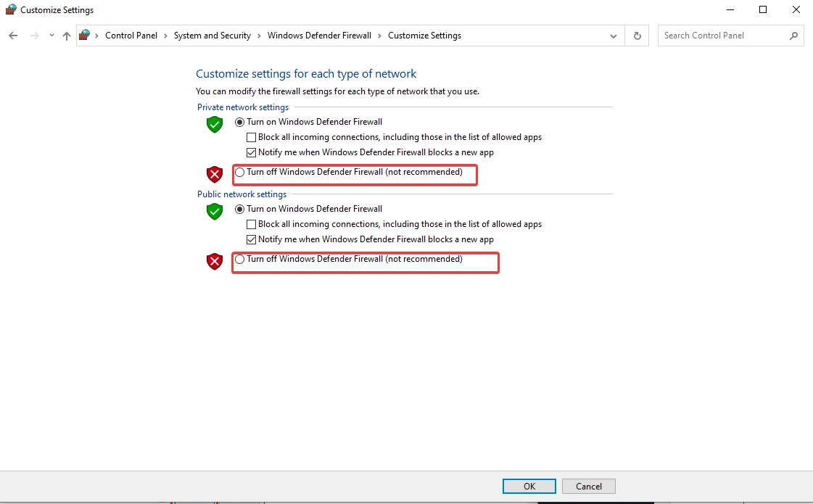This screenshot has width=813, height=504.
Task: Select Turn off firewall for private network
Action: click(x=239, y=172)
